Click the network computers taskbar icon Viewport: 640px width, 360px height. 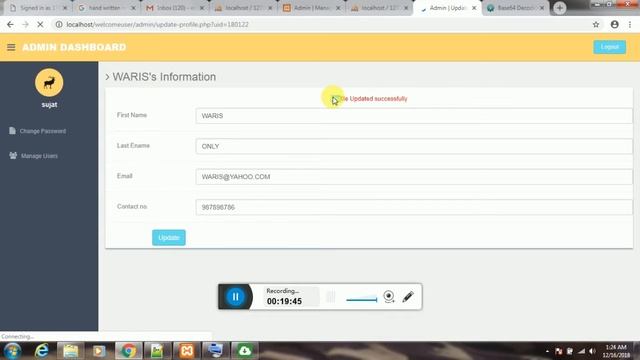[215, 351]
